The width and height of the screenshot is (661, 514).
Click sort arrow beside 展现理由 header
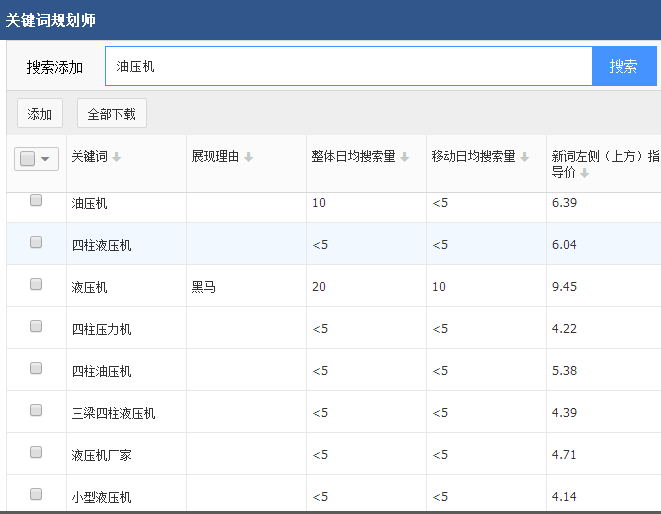(x=248, y=157)
